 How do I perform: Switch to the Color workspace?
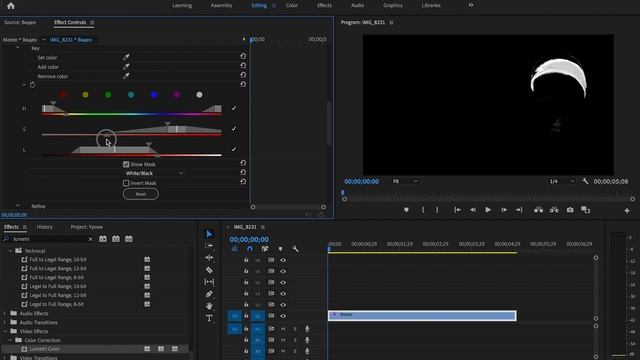pyautogui.click(x=291, y=5)
